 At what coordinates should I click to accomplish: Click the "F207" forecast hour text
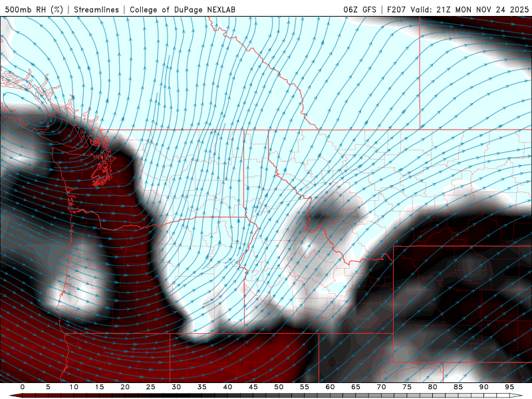click(396, 9)
